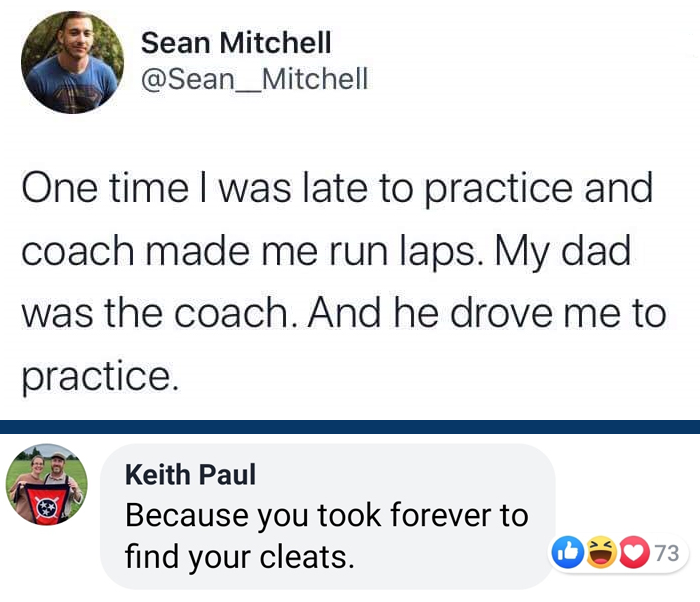Viewport: 700px width, 602px height.
Task: Open the @Sean__Mitchell handle link
Action: tap(254, 78)
